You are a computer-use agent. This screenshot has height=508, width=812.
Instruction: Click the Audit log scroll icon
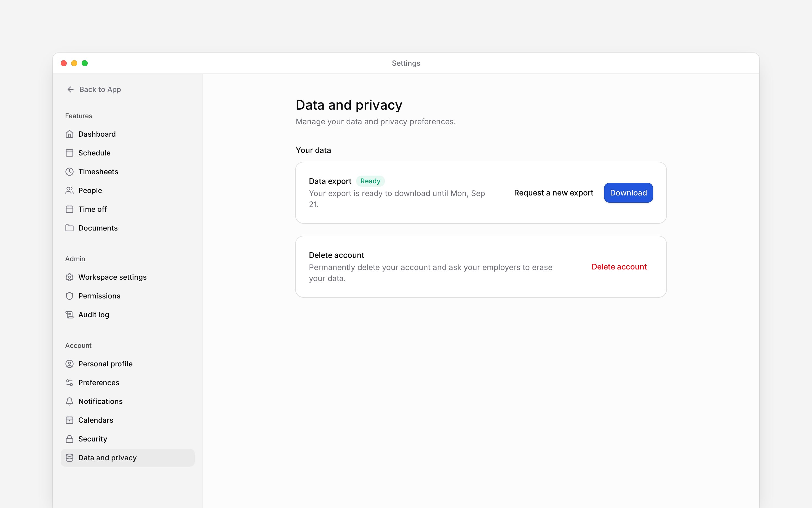click(x=70, y=315)
